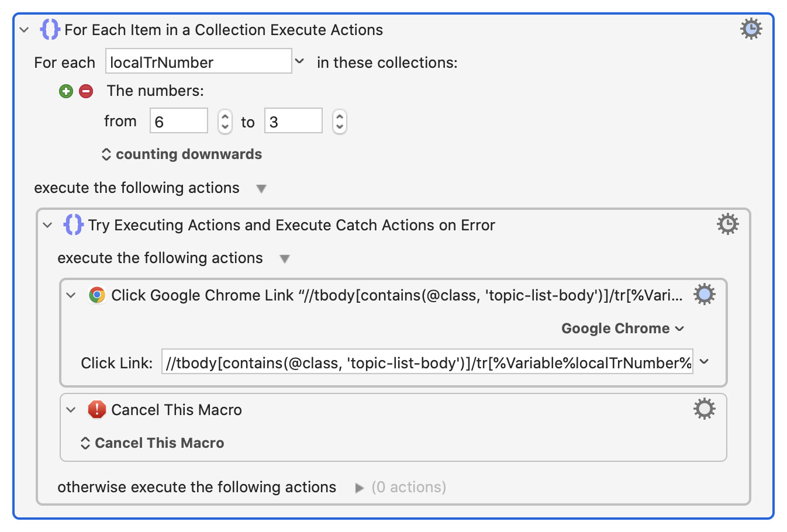Select Cancel This Macro action title

(177, 410)
